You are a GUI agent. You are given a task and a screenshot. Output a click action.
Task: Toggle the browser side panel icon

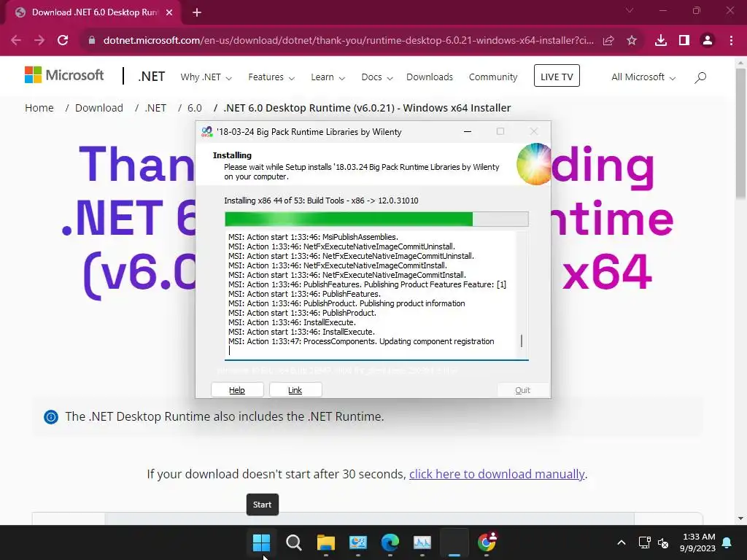tap(684, 40)
